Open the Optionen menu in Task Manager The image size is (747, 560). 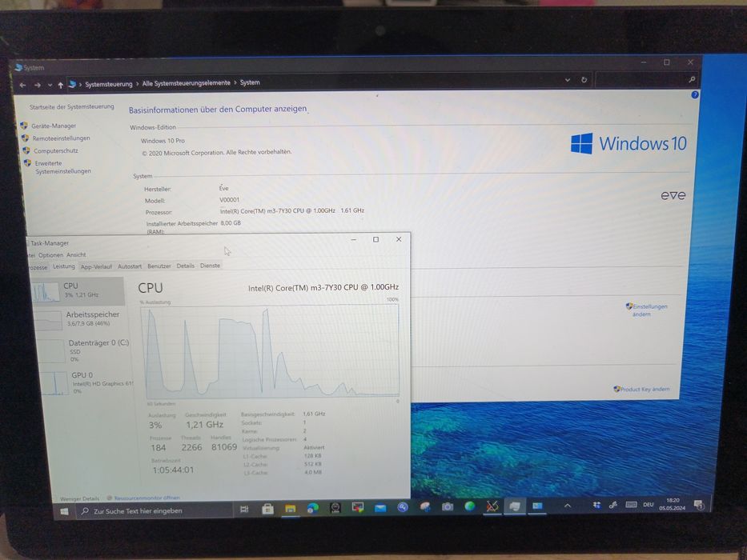50,255
